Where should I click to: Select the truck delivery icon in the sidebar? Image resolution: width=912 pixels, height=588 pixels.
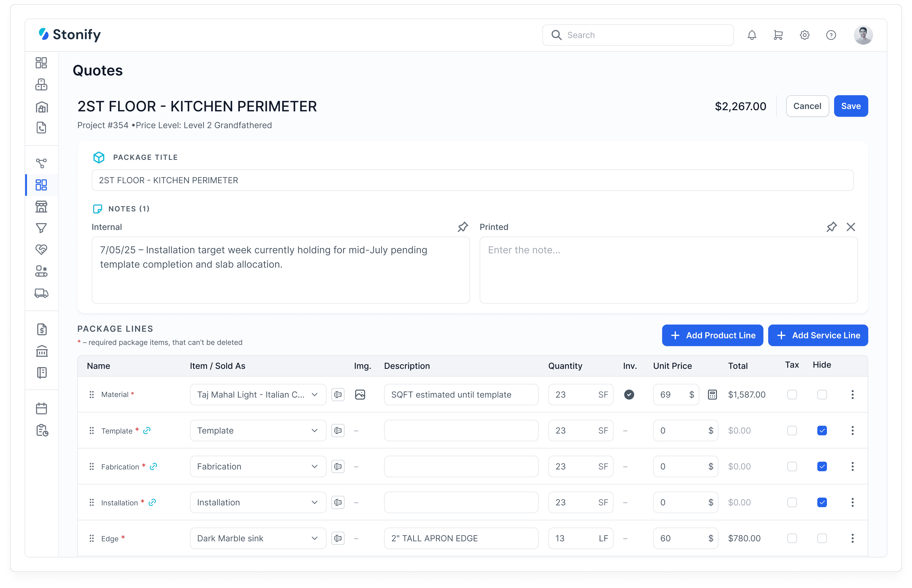click(41, 293)
